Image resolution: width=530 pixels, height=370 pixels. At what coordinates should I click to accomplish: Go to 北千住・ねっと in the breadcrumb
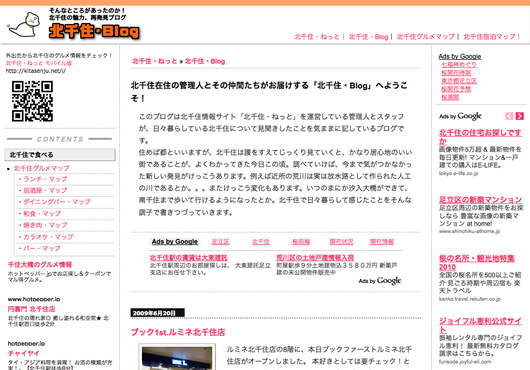click(155, 61)
